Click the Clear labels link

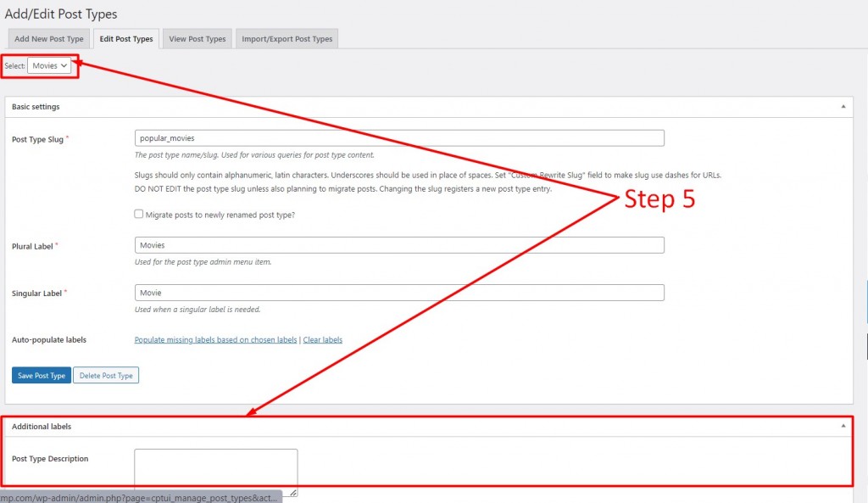323,339
